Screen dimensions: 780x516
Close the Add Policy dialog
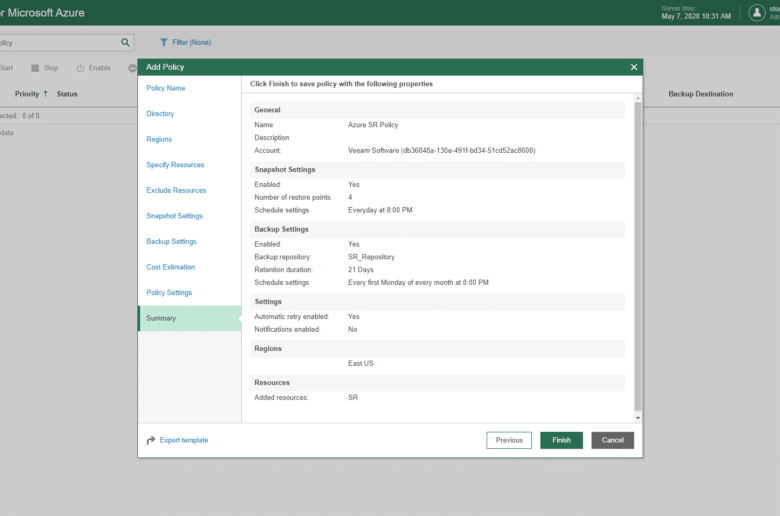(634, 67)
